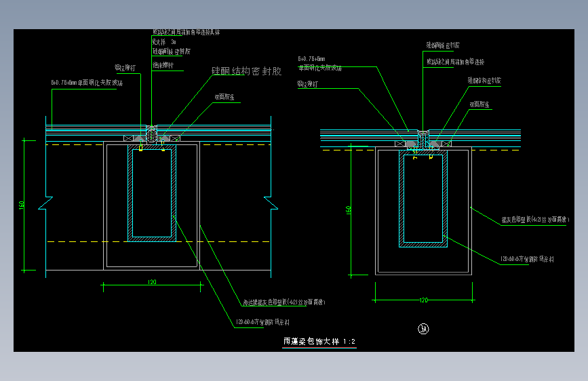
Task: Click the '见大样 3a' reference note
Action: pos(164,42)
